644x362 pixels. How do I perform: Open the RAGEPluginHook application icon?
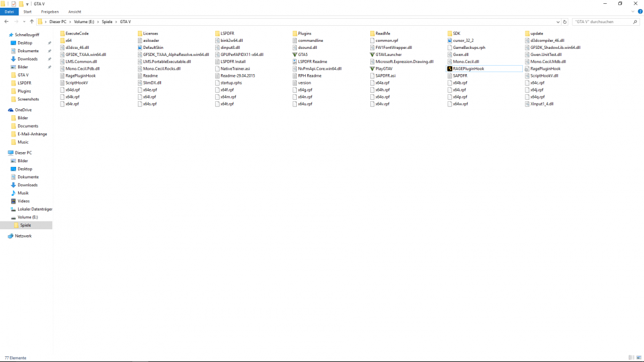pos(450,69)
